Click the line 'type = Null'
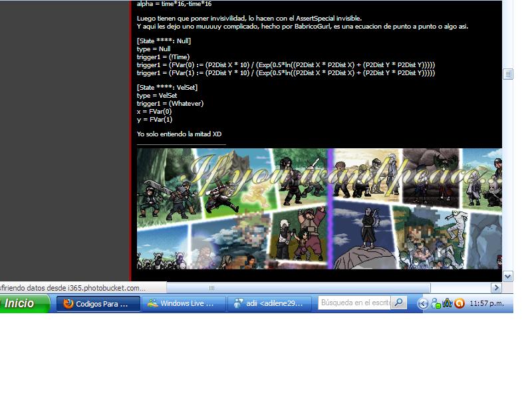The height and width of the screenshot is (399, 532). click(154, 49)
